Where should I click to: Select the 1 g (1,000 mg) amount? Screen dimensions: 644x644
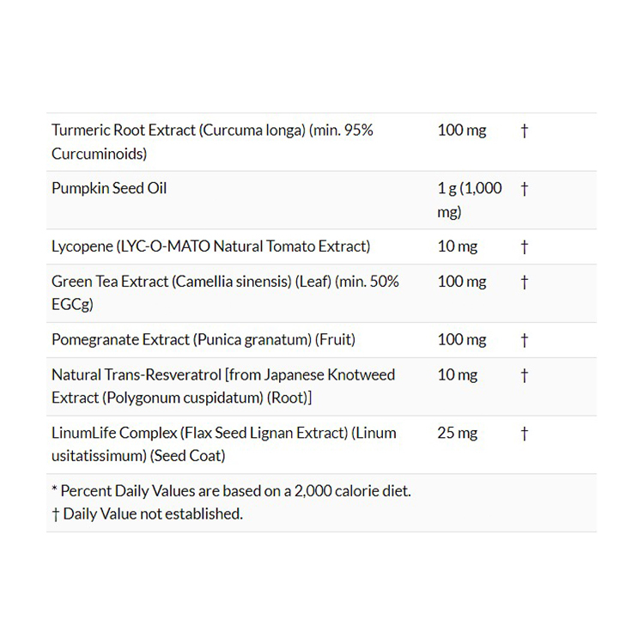click(x=470, y=200)
